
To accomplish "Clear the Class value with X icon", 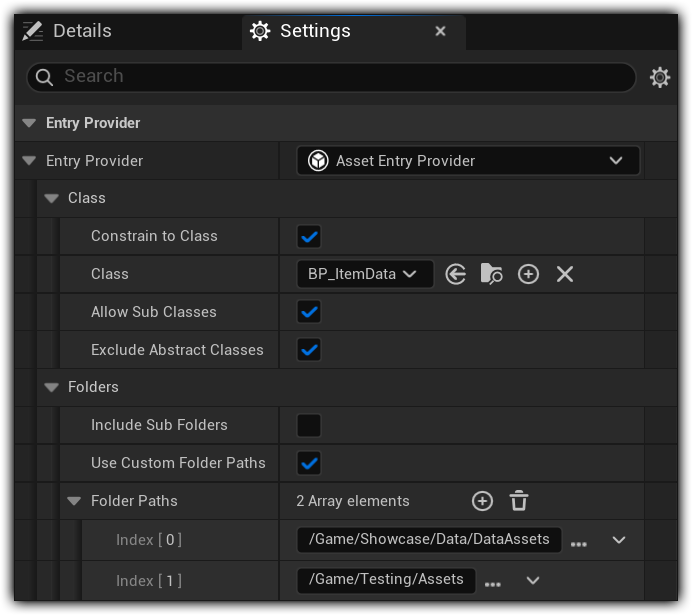I will [x=565, y=274].
